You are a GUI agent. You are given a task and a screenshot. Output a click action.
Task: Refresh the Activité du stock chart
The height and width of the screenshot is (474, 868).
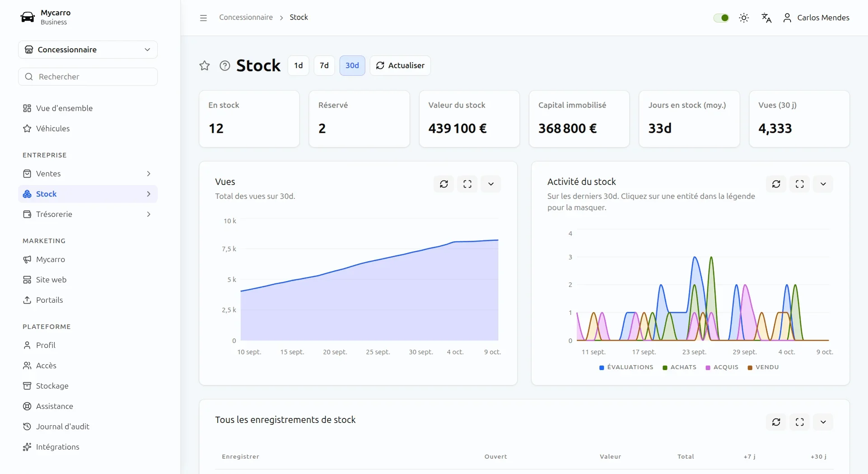tap(776, 184)
